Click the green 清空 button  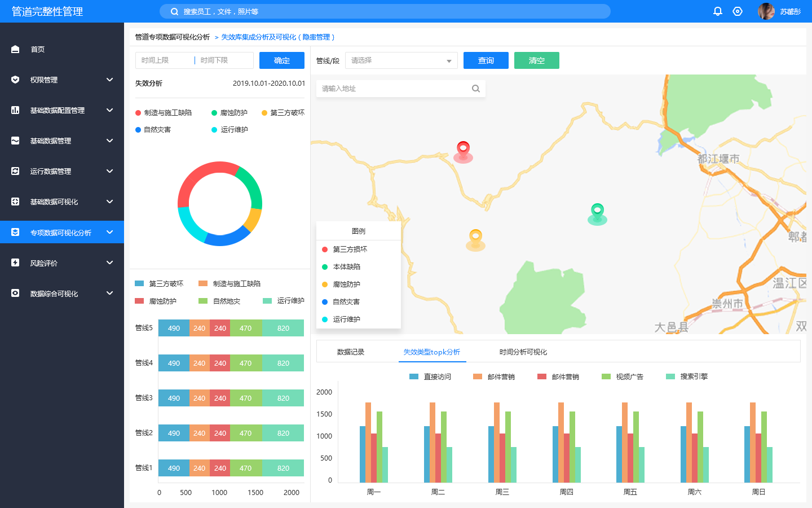pyautogui.click(x=536, y=60)
